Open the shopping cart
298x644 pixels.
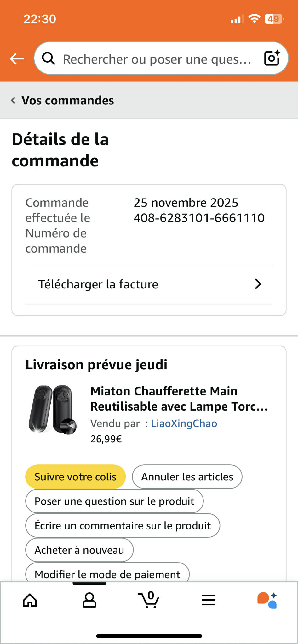point(149,600)
